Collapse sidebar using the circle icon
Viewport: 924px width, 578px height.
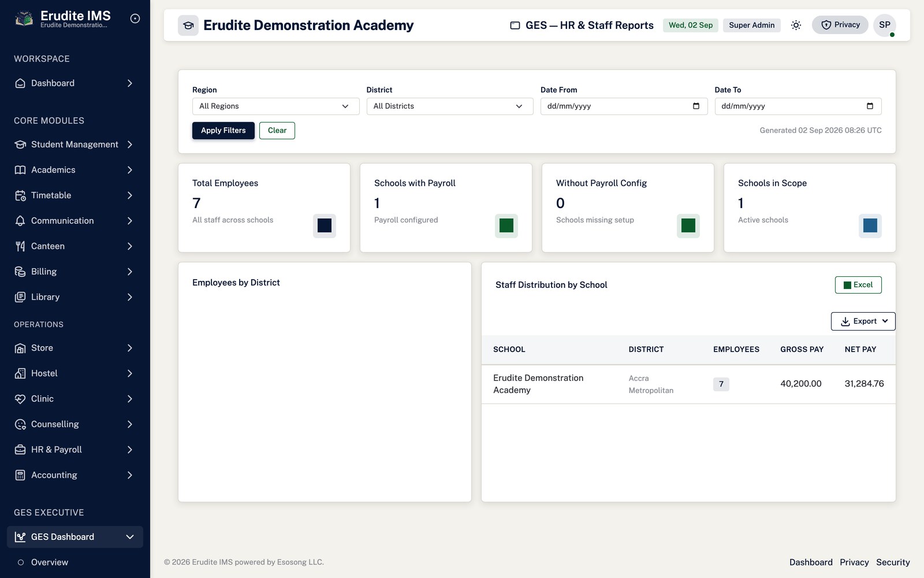coord(135,18)
